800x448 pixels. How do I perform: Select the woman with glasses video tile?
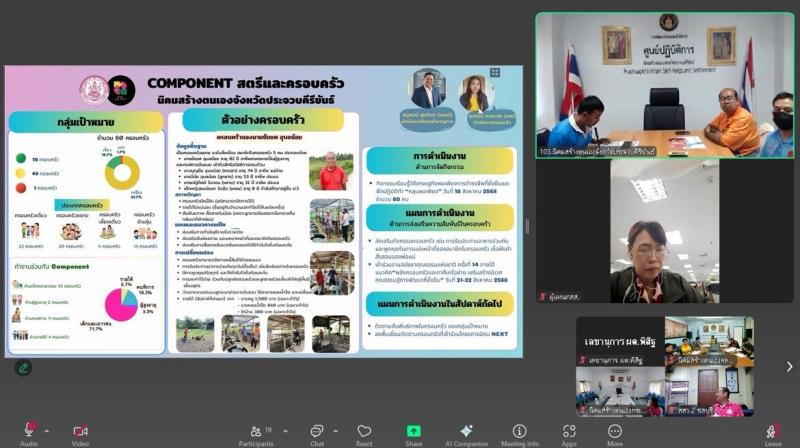pyautogui.click(x=665, y=231)
